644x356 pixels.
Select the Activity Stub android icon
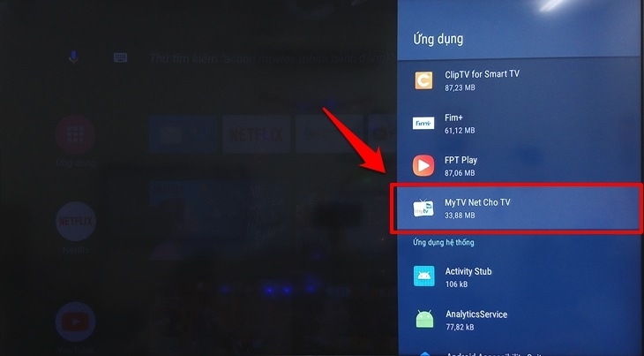click(x=423, y=276)
